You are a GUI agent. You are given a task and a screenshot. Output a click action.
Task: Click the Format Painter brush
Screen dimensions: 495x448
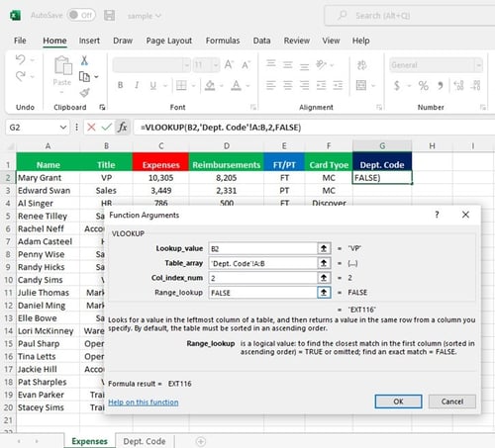tap(84, 93)
